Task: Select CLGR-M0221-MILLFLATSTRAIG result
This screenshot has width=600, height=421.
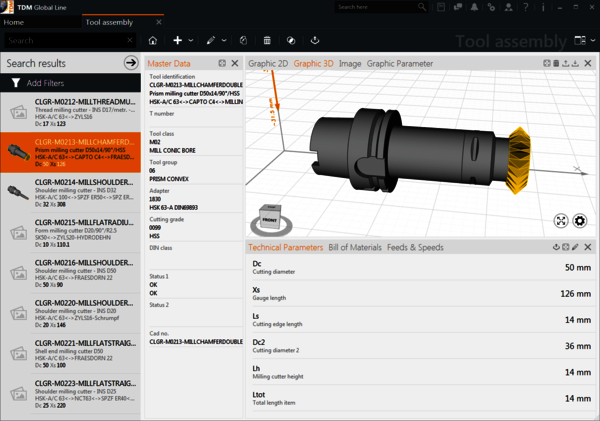Action: (x=70, y=353)
